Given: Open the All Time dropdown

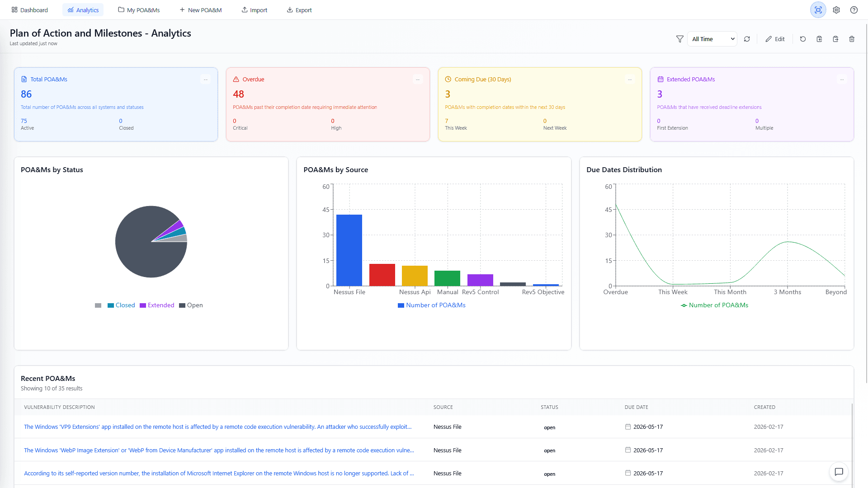Looking at the screenshot, I should point(712,39).
